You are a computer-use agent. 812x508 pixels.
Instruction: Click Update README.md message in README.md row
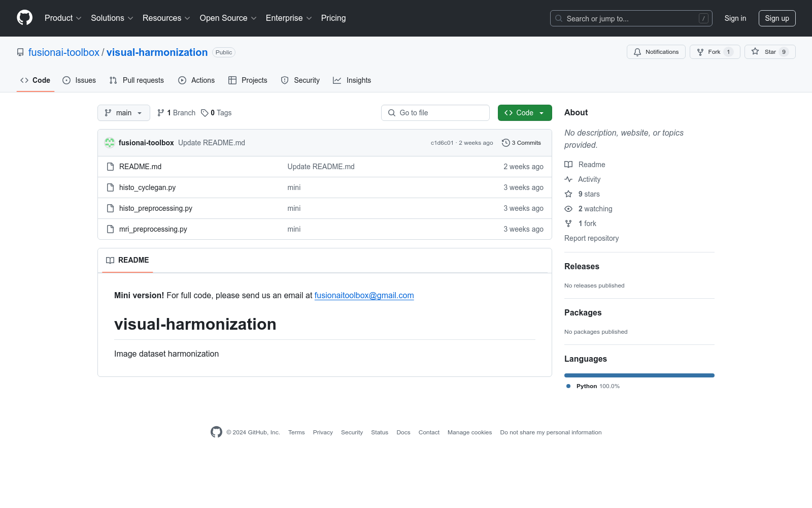pyautogui.click(x=321, y=167)
